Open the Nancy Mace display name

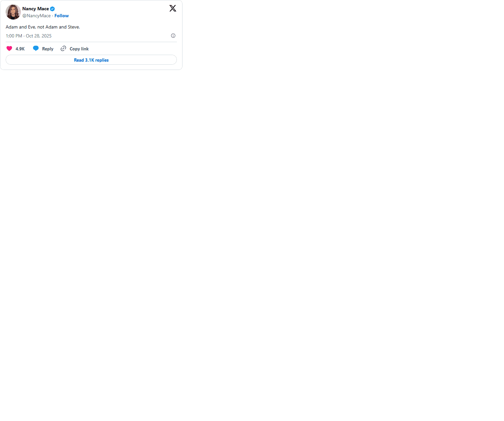coord(36,9)
